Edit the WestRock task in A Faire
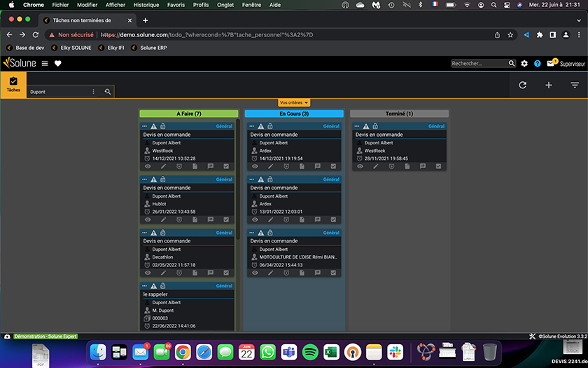 tap(163, 166)
